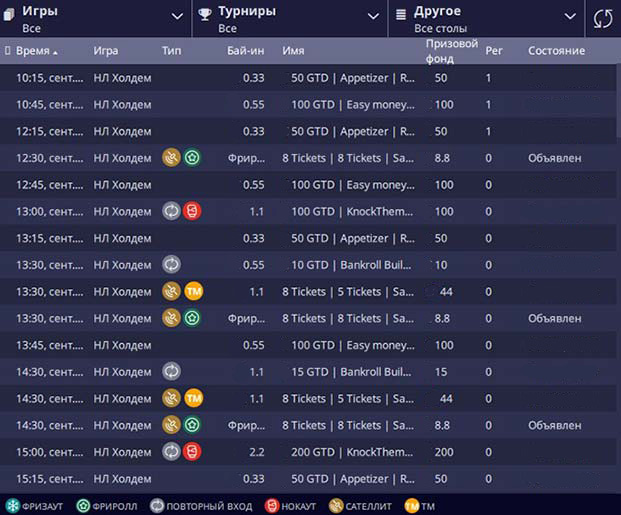Click satellite icon in 13:30 5 Tickets row
Screen dimensions: 621x515
point(171,292)
